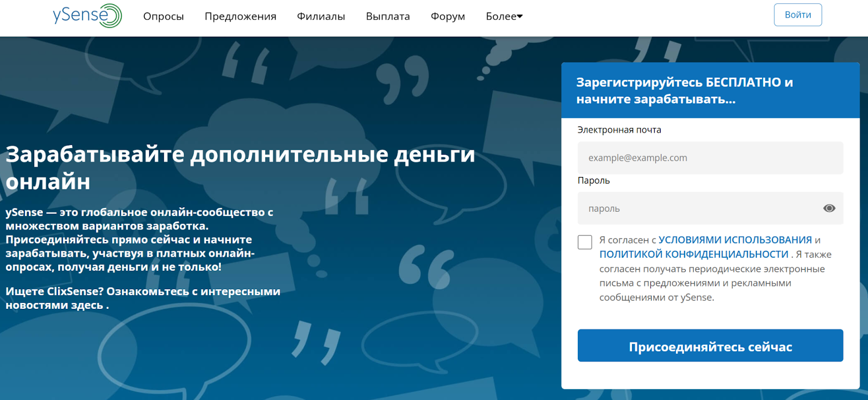The width and height of the screenshot is (868, 400).
Task: Select the 'Пароль' field label
Action: [x=593, y=180]
